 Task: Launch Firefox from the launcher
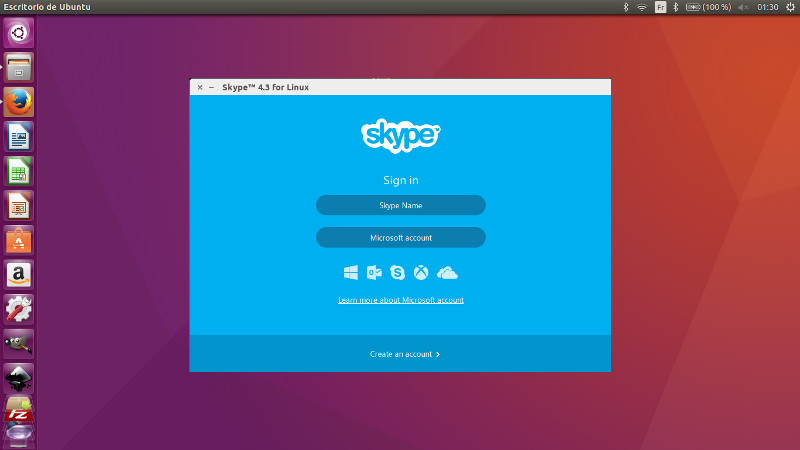pos(19,102)
